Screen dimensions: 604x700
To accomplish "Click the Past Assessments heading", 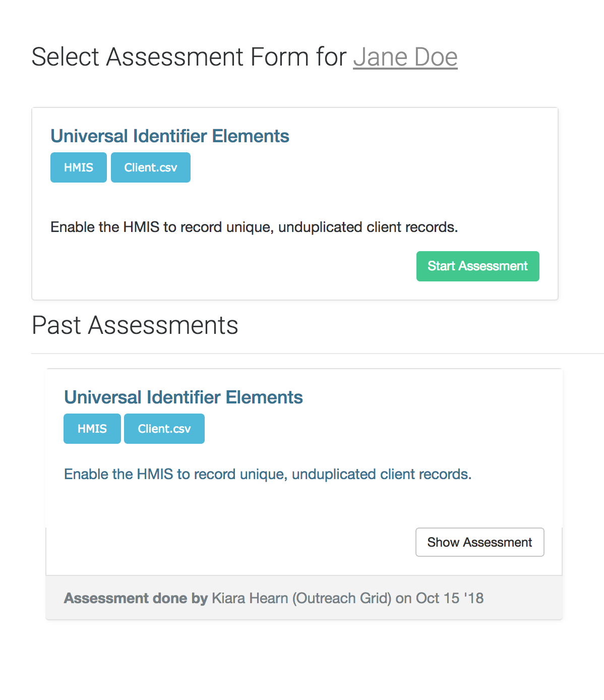I will click(135, 325).
